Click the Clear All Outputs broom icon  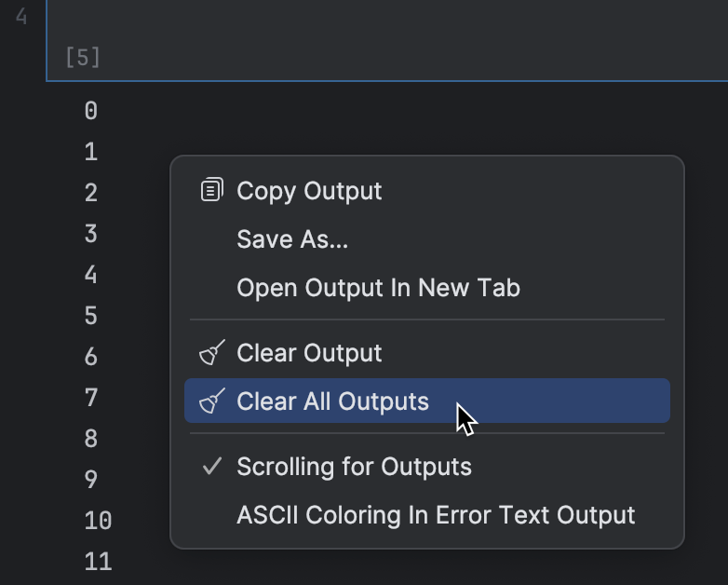pos(212,401)
